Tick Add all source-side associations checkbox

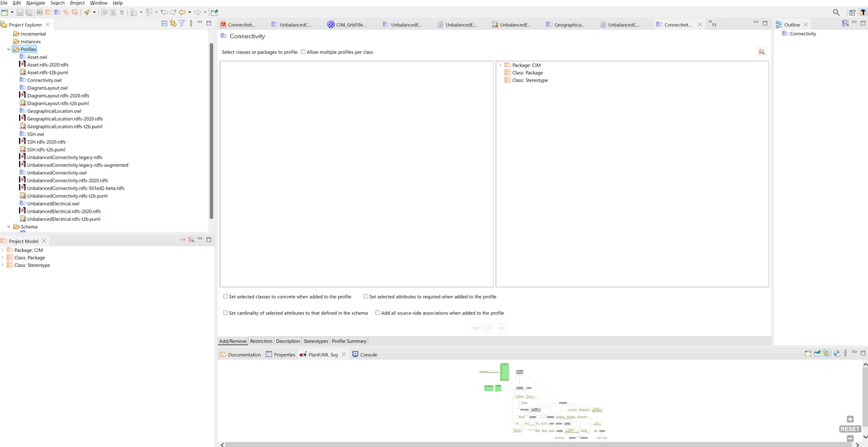click(378, 313)
